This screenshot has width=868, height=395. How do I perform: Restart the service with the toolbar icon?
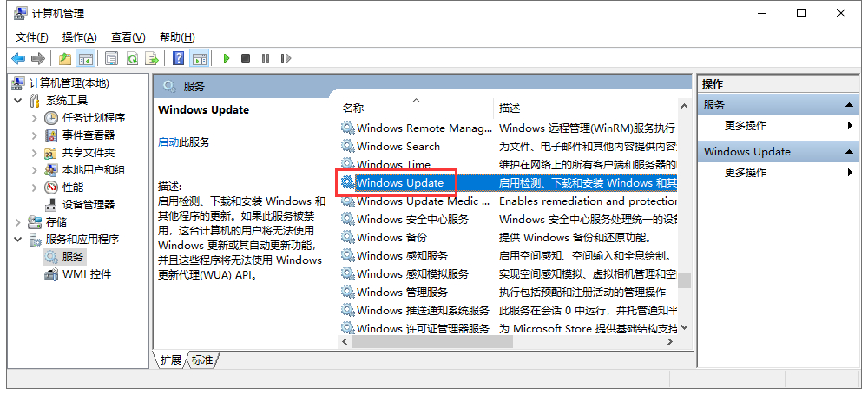[286, 58]
